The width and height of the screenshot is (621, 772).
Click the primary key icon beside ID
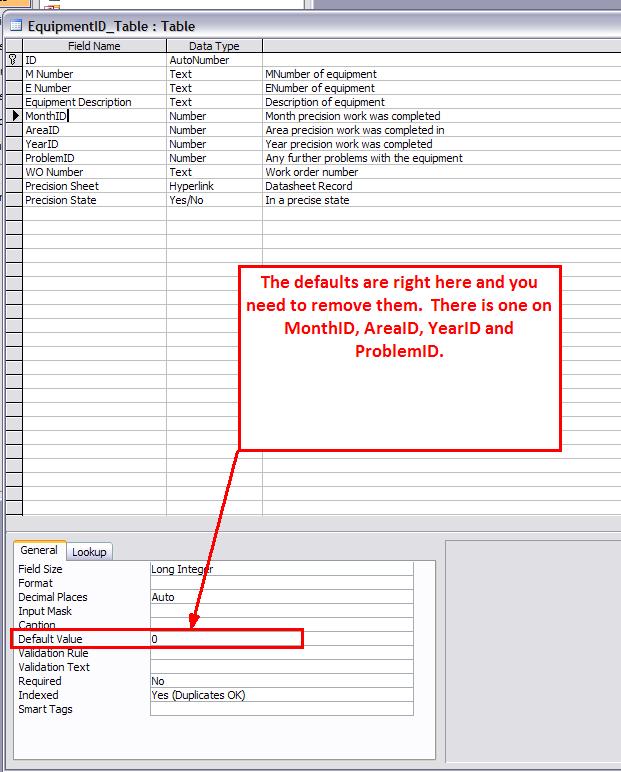(x=13, y=60)
